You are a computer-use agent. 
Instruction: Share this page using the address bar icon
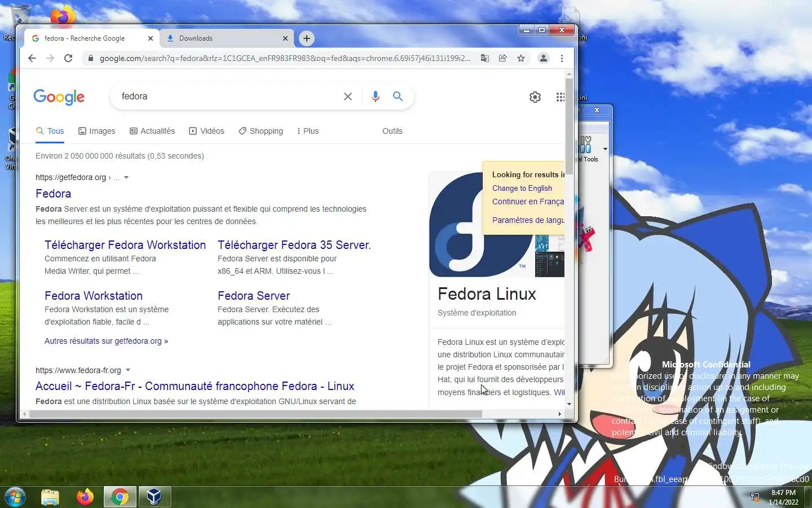(x=503, y=58)
